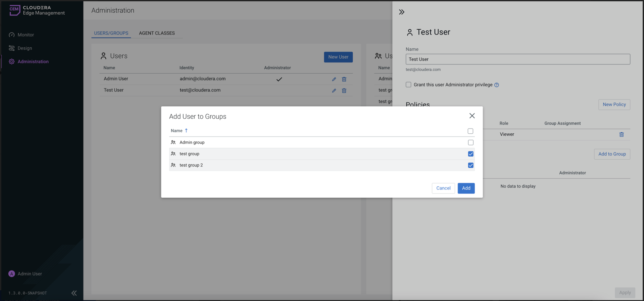Sort groups by the Name column arrow
Image resolution: width=644 pixels, height=301 pixels.
click(186, 131)
